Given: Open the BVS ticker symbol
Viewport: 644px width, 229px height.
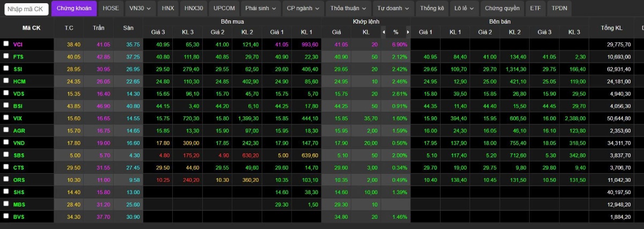Looking at the screenshot, I should click(x=18, y=217).
